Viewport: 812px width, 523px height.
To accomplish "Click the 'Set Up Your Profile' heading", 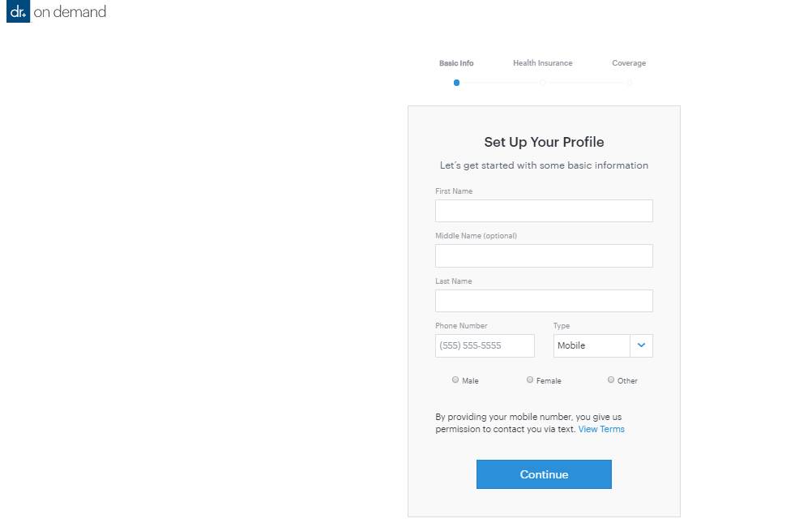I will 544,142.
